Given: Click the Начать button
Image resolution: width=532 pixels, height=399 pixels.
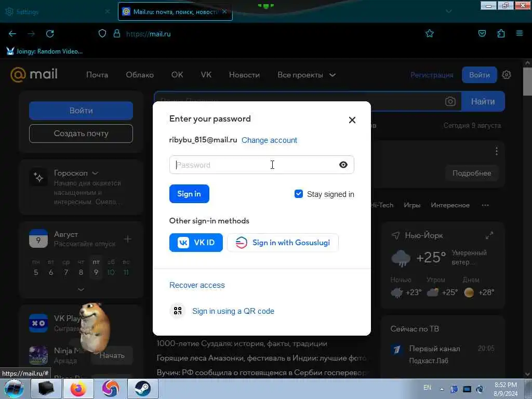Looking at the screenshot, I should point(112,355).
